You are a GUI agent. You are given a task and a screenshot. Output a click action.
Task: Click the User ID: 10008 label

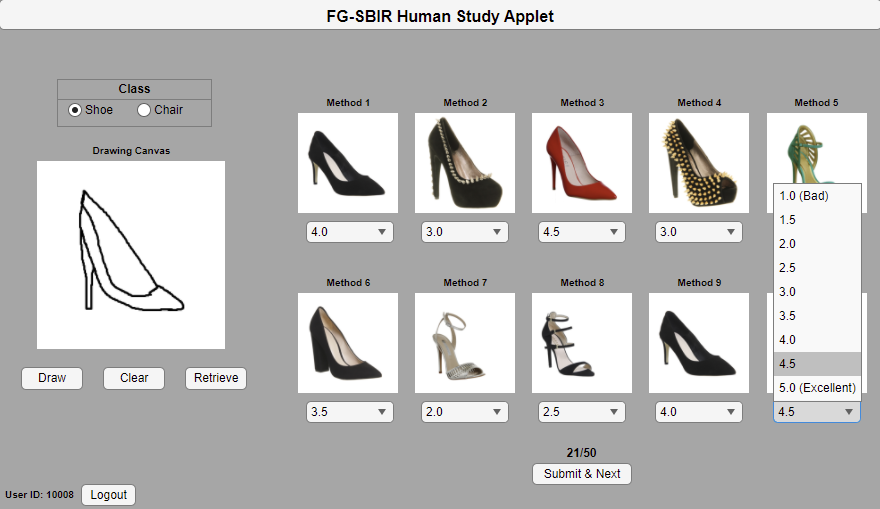[x=39, y=495]
